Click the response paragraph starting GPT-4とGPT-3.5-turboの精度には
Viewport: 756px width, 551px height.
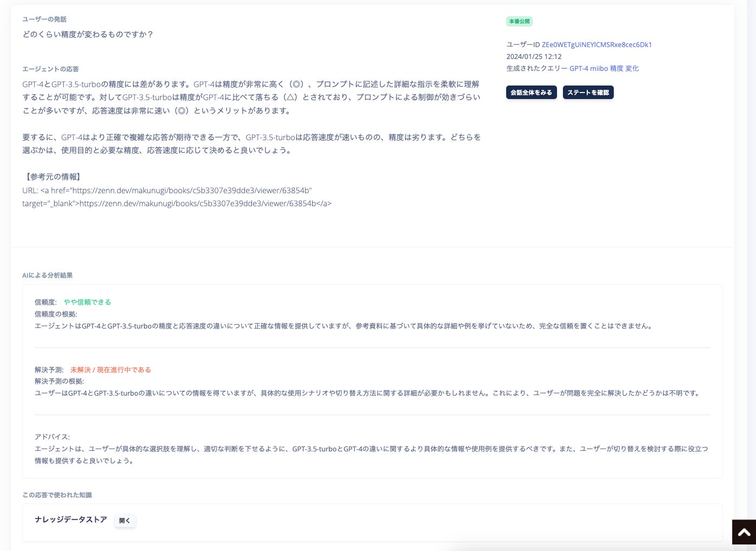(x=251, y=97)
